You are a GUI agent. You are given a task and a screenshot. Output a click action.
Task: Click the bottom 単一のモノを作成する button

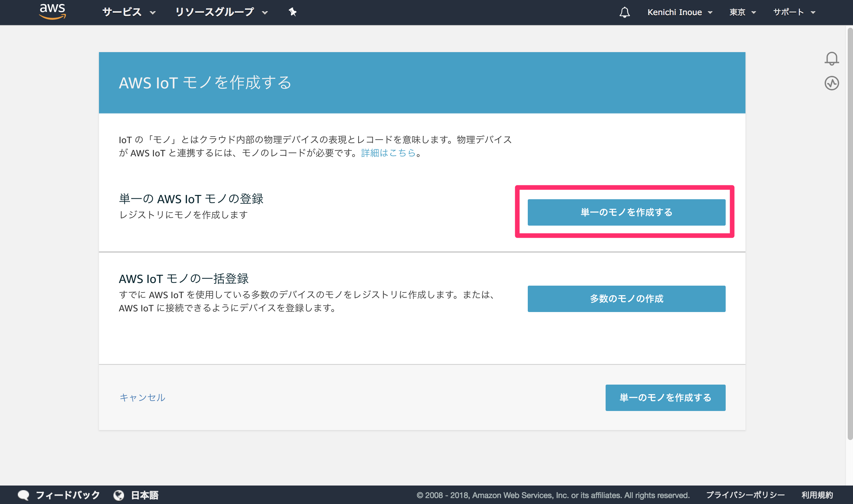coord(665,397)
